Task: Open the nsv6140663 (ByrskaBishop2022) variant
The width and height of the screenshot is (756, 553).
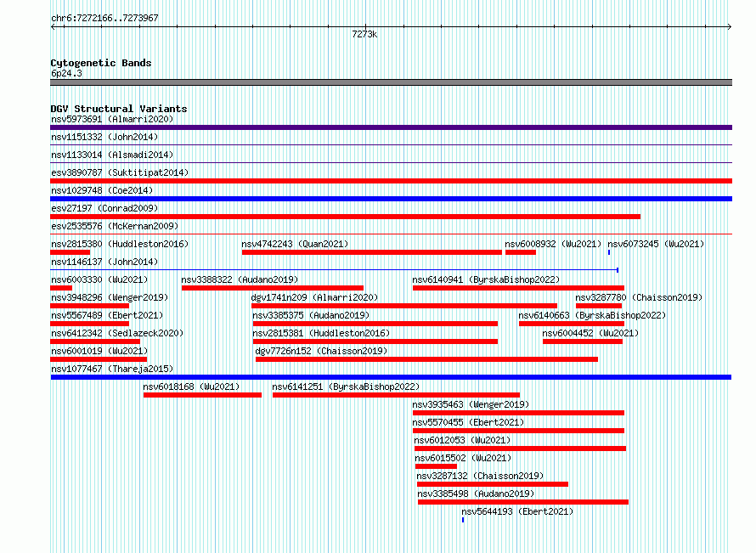Action: (x=592, y=315)
